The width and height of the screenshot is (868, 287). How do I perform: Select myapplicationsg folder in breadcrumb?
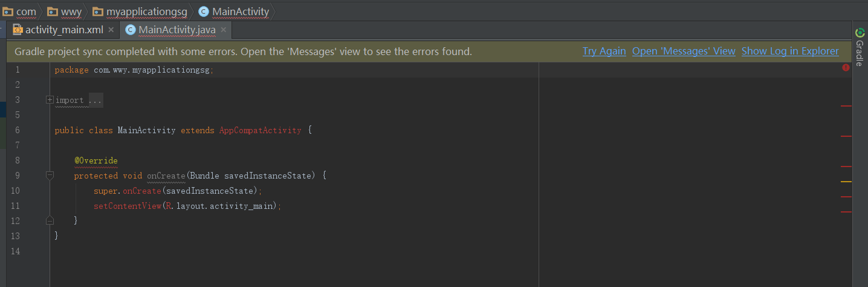pyautogui.click(x=140, y=11)
